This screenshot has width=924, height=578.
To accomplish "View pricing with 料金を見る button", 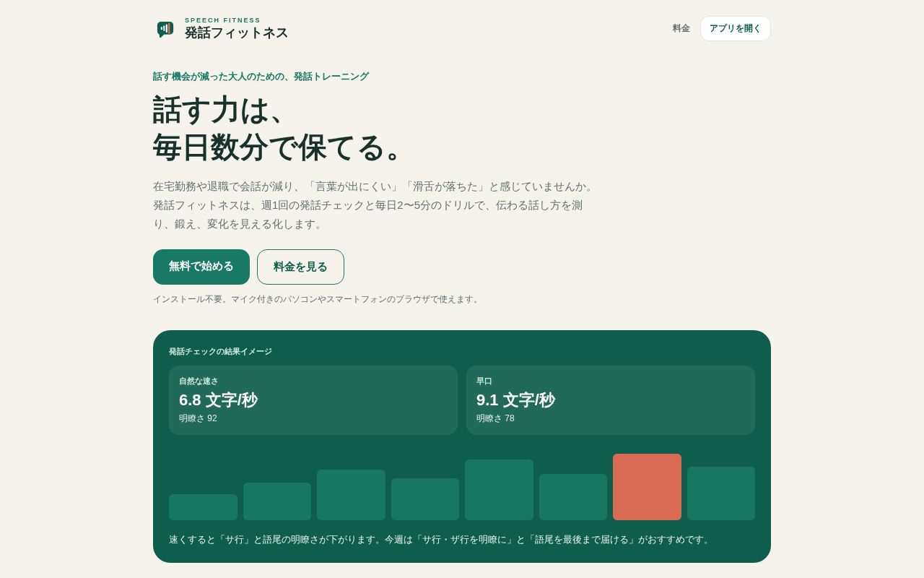I will (x=300, y=267).
